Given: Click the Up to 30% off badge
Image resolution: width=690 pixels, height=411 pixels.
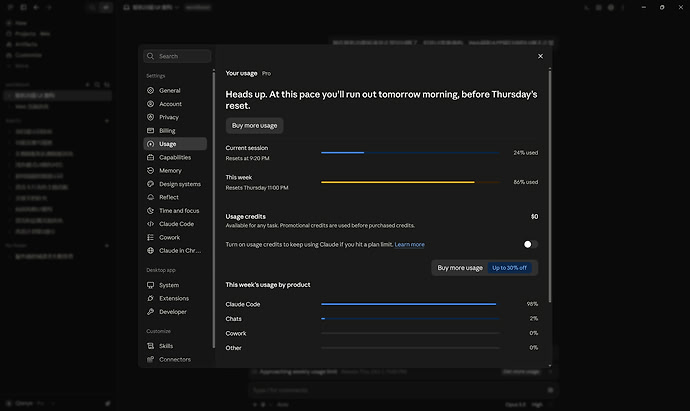Looking at the screenshot, I should tap(509, 268).
